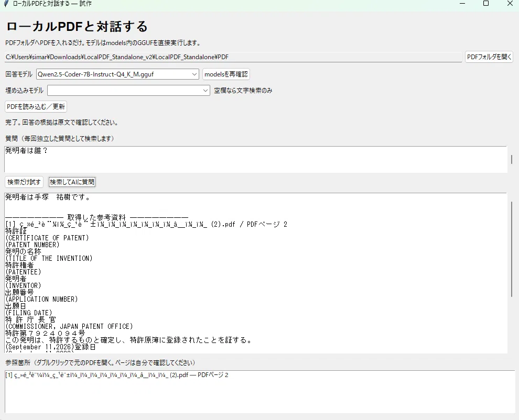519x420 pixels.
Task: Click the 検索してAIに質問 button
Action: 72,182
